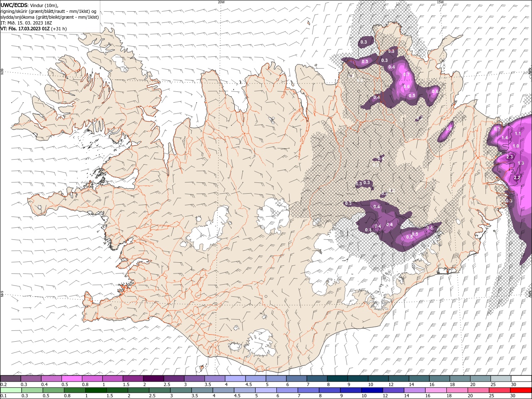Click the "slydda/snjókoma" description line
This screenshot has height=399, width=532.
tap(50, 17)
